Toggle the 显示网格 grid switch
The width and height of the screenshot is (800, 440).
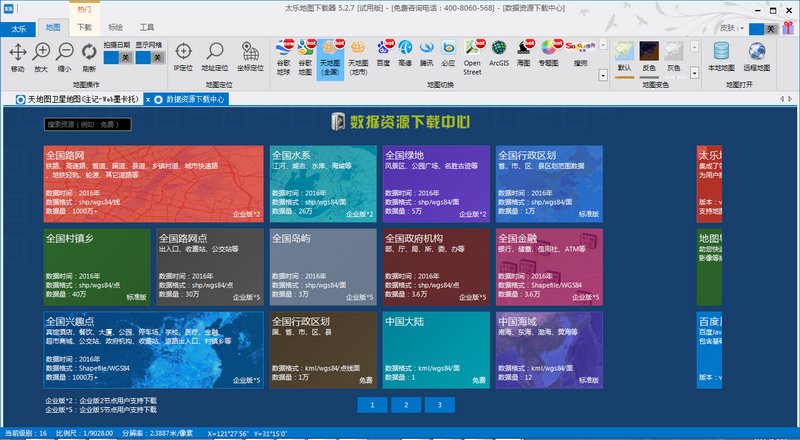[151, 58]
